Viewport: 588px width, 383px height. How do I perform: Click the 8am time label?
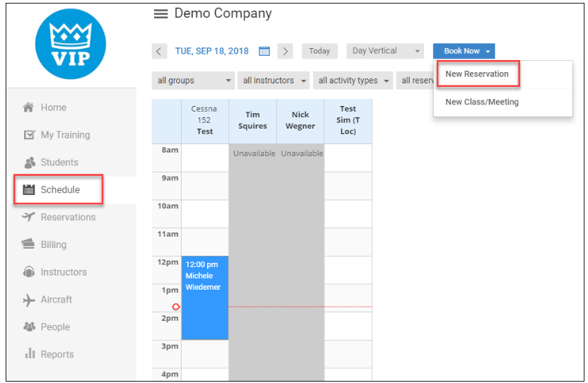click(x=170, y=150)
